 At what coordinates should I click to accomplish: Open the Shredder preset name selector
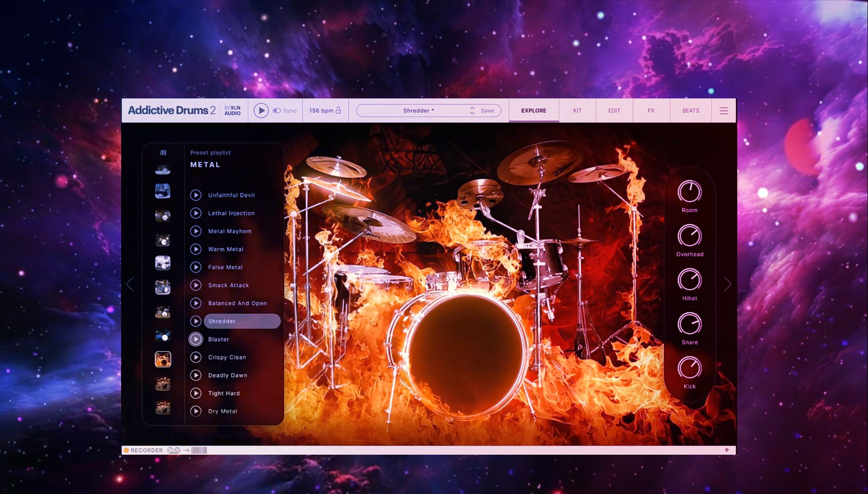(x=418, y=111)
